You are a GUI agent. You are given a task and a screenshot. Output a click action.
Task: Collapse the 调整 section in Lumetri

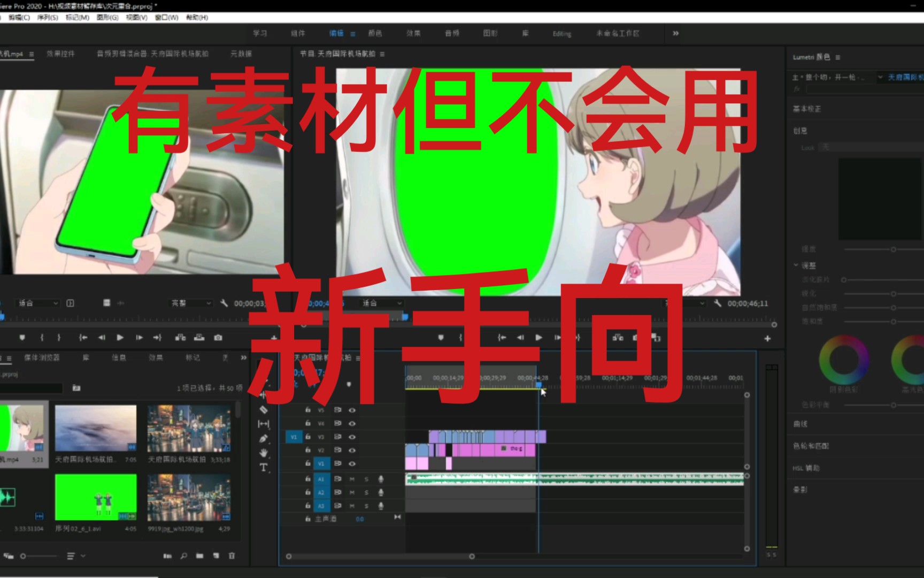(796, 265)
